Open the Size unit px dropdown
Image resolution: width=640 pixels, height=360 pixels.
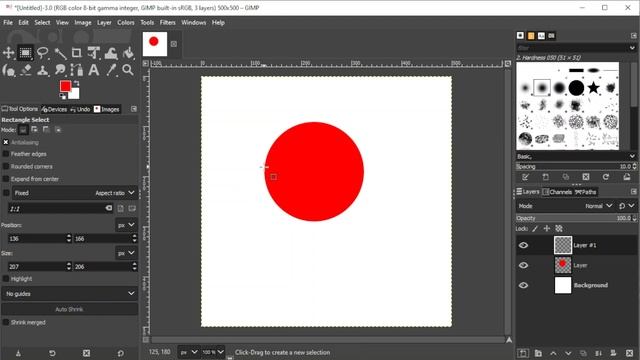(126, 253)
